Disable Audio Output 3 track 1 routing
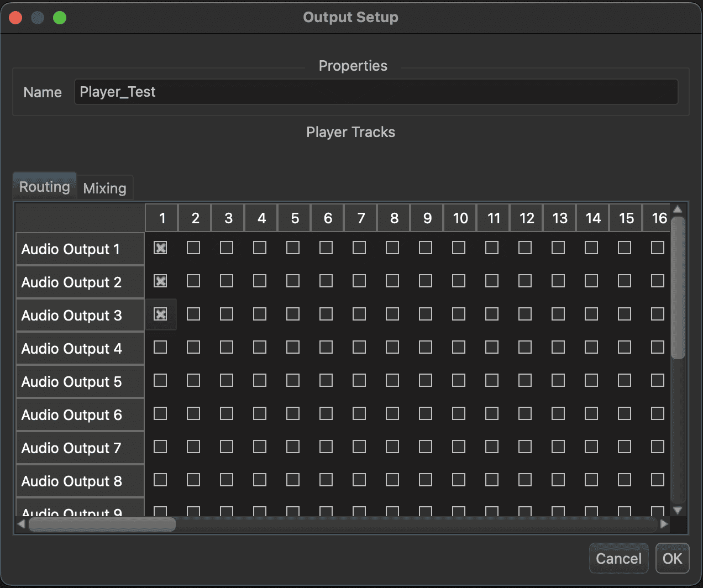 click(160, 314)
